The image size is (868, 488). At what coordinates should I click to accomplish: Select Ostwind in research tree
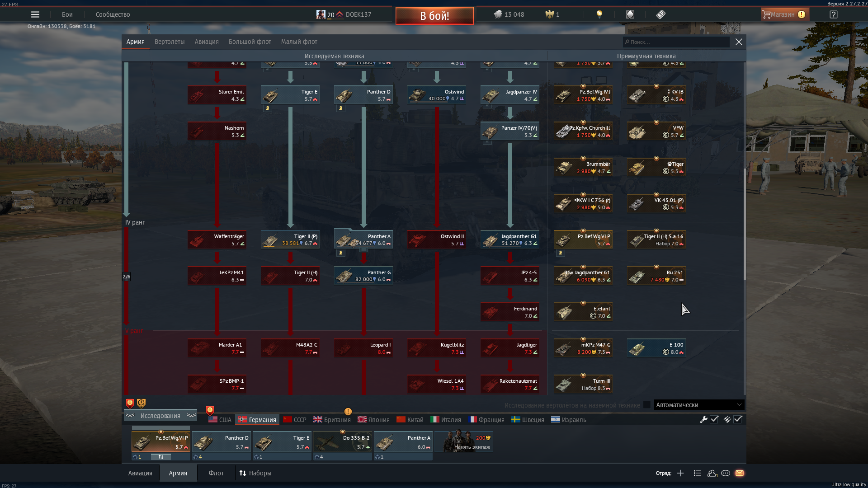437,95
